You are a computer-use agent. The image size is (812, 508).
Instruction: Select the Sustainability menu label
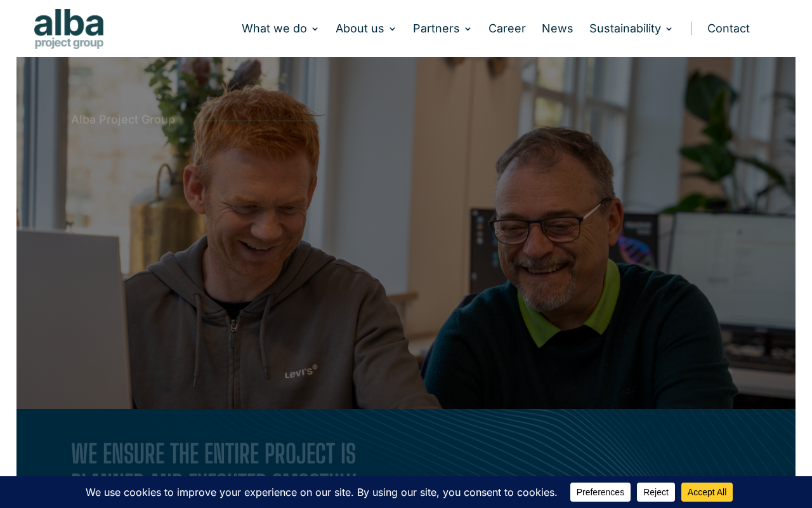click(x=625, y=29)
